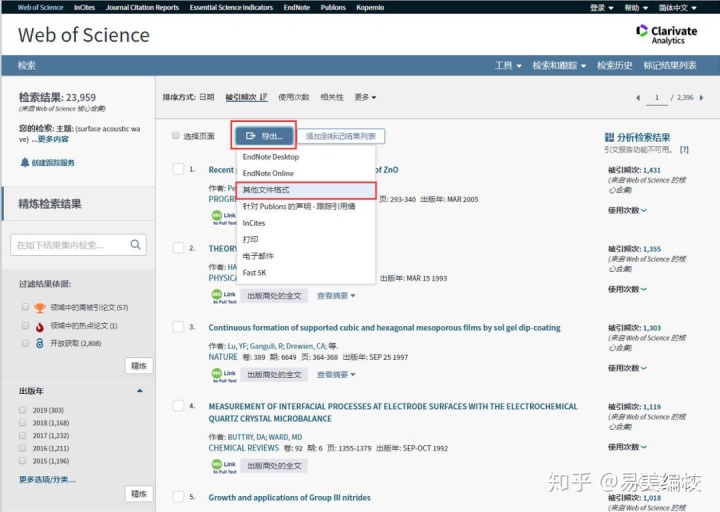Open the 检索历史 search history link
Image resolution: width=720 pixels, height=512 pixels.
(614, 66)
